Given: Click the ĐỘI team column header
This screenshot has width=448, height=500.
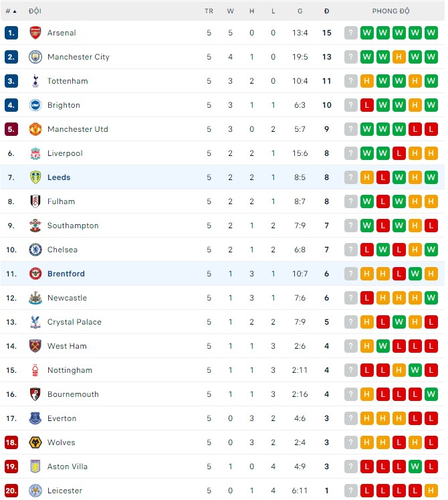Looking at the screenshot, I should [x=35, y=11].
